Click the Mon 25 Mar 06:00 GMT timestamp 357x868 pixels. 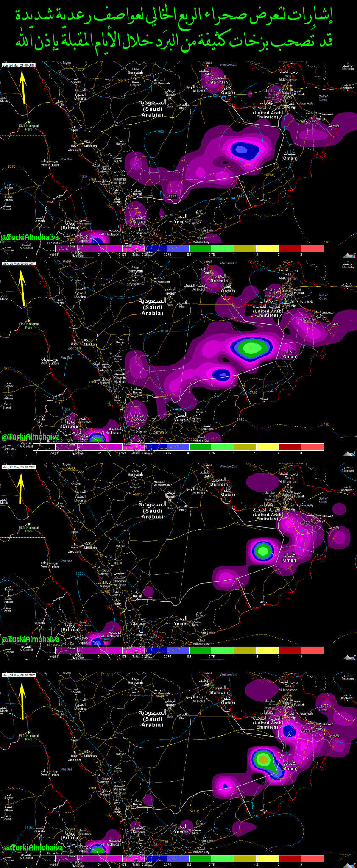[18, 675]
